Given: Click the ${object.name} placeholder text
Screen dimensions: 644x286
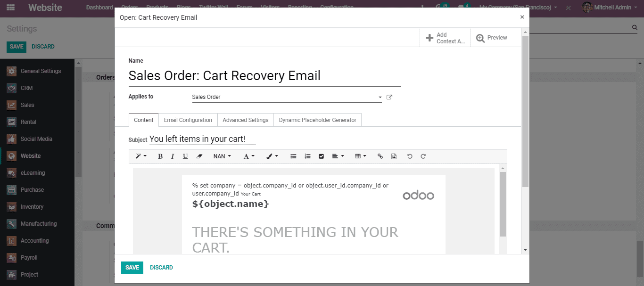Looking at the screenshot, I should click(x=231, y=204).
